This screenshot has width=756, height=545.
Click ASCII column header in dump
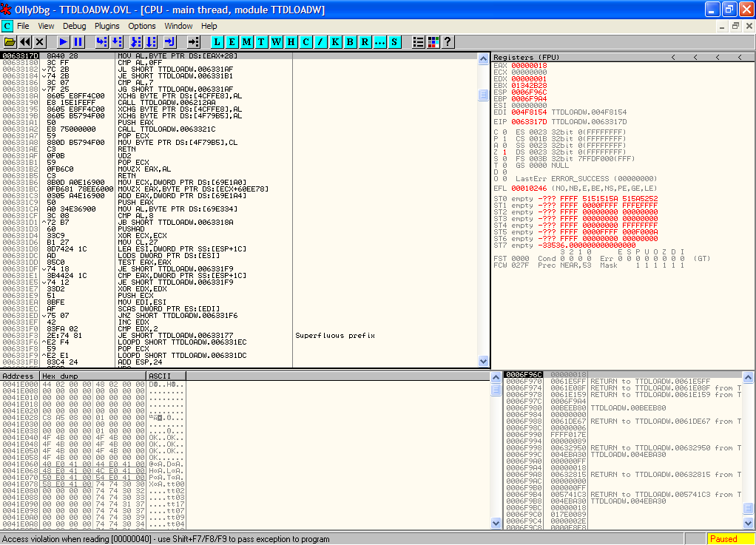[x=166, y=376]
